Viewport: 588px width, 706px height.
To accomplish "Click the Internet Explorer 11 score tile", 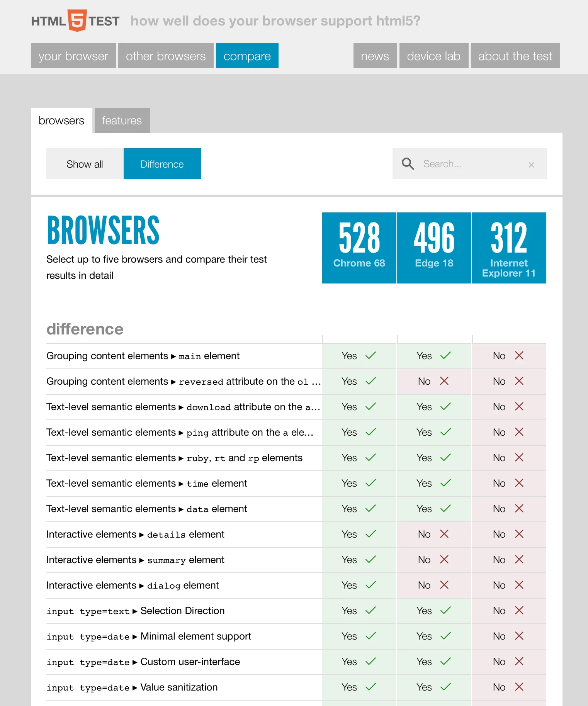I will (509, 248).
